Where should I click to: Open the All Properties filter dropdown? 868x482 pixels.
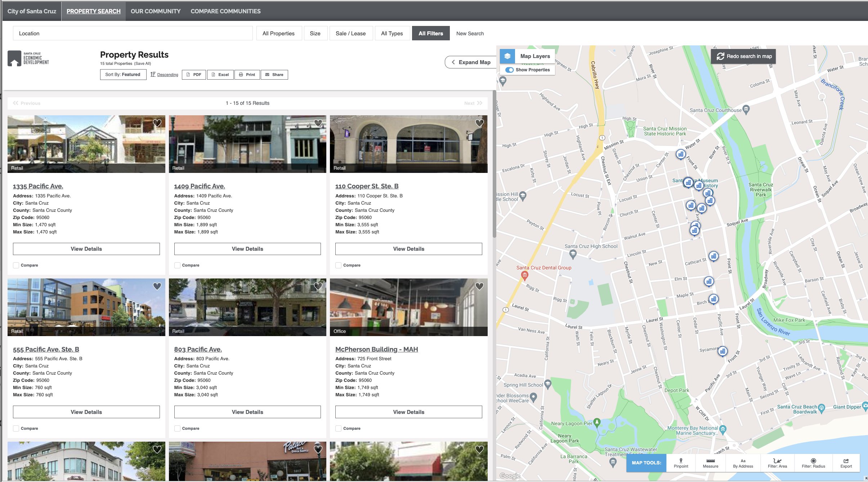278,34
